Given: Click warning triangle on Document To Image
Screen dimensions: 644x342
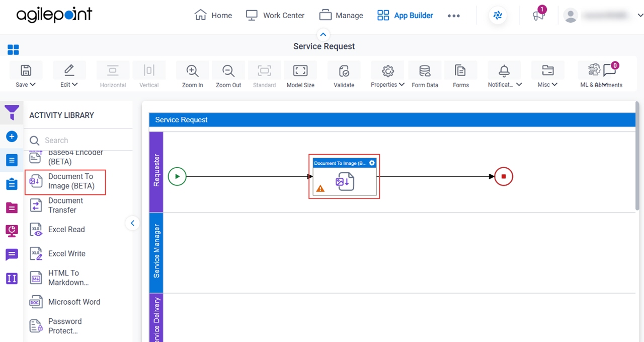Looking at the screenshot, I should pos(320,189).
